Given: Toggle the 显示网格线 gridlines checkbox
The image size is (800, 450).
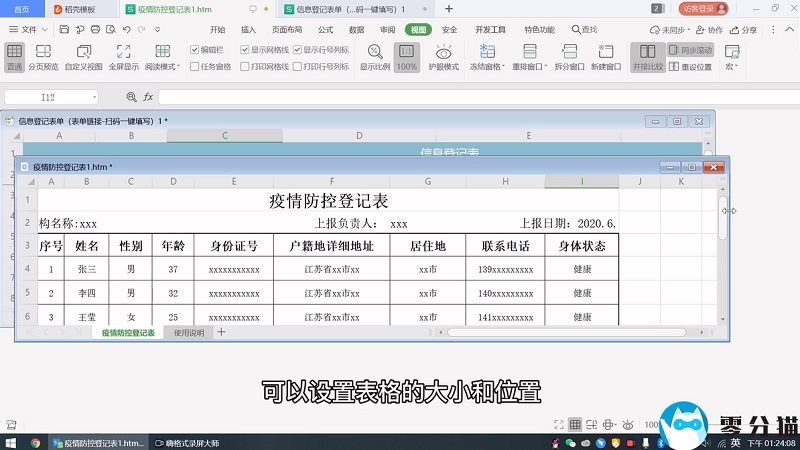Looking at the screenshot, I should 244,49.
